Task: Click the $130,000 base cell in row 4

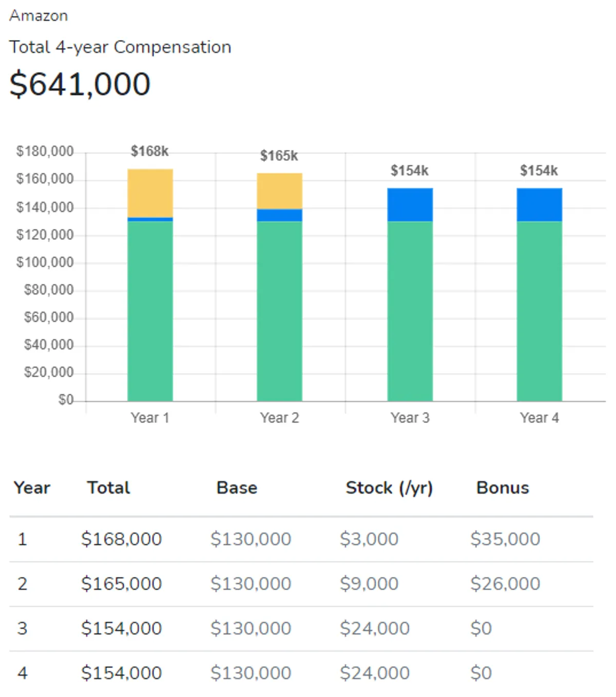Action: pos(251,673)
